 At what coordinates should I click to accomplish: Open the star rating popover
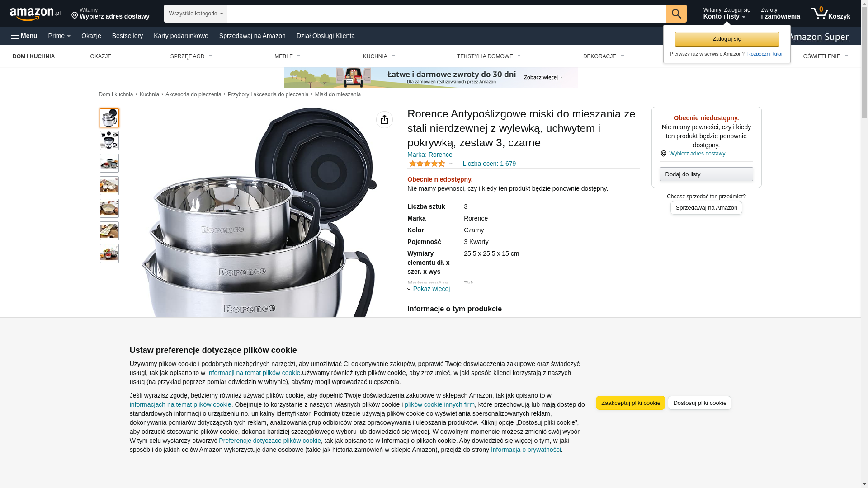(x=430, y=164)
